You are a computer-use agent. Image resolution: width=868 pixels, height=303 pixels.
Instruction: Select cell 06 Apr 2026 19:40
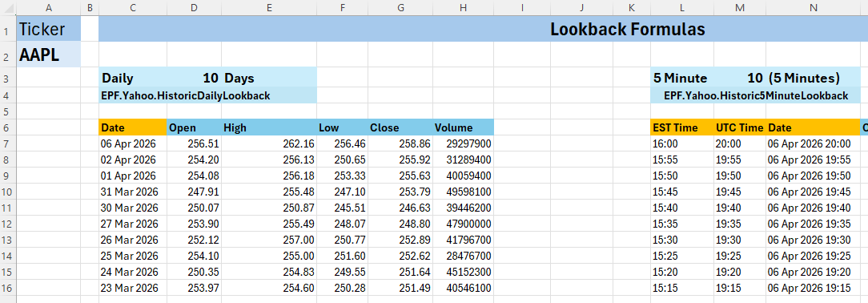[814, 208]
